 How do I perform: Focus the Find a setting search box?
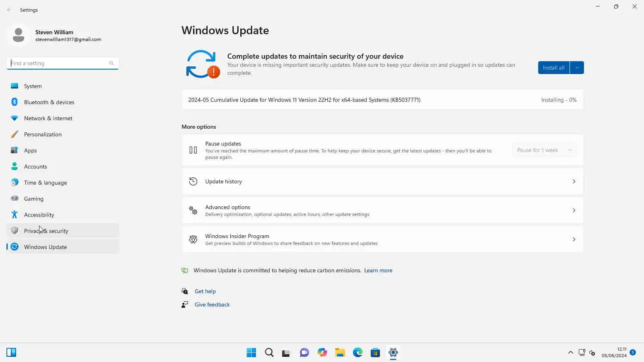click(x=63, y=63)
